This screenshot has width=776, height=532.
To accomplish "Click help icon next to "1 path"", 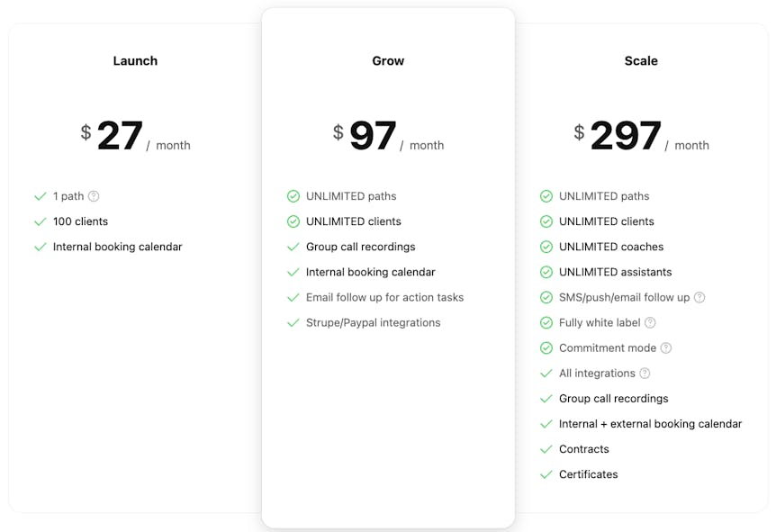I will [x=94, y=196].
